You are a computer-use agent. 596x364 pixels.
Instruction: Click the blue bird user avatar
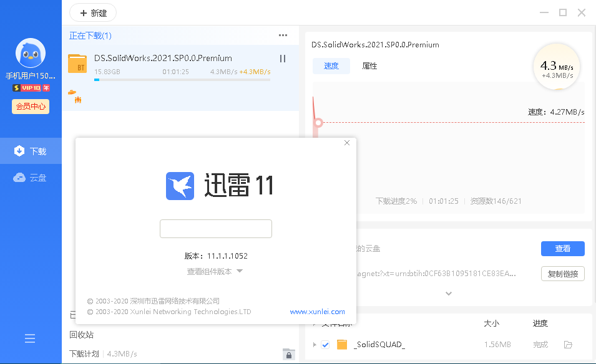point(31,54)
